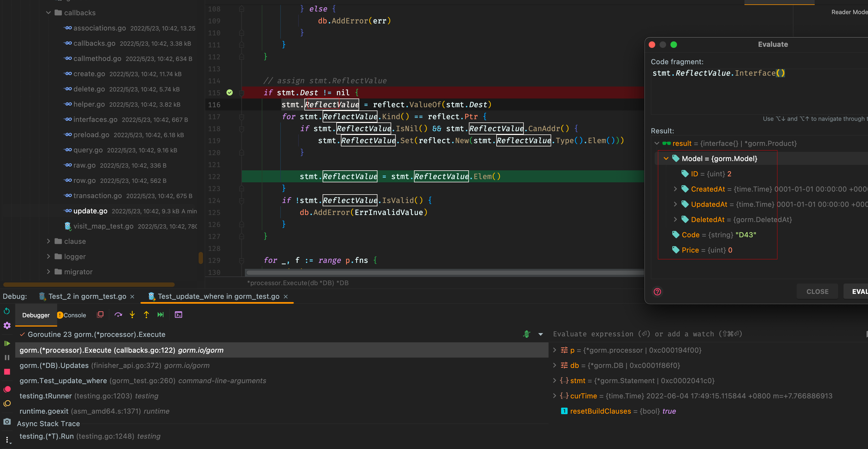Screen dimensions: 868x449
Task: Click the Step Into arrow icon
Action: coord(132,315)
